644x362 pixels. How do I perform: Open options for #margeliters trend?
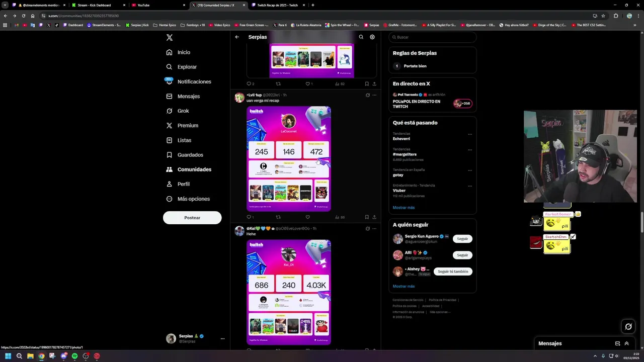click(x=470, y=150)
